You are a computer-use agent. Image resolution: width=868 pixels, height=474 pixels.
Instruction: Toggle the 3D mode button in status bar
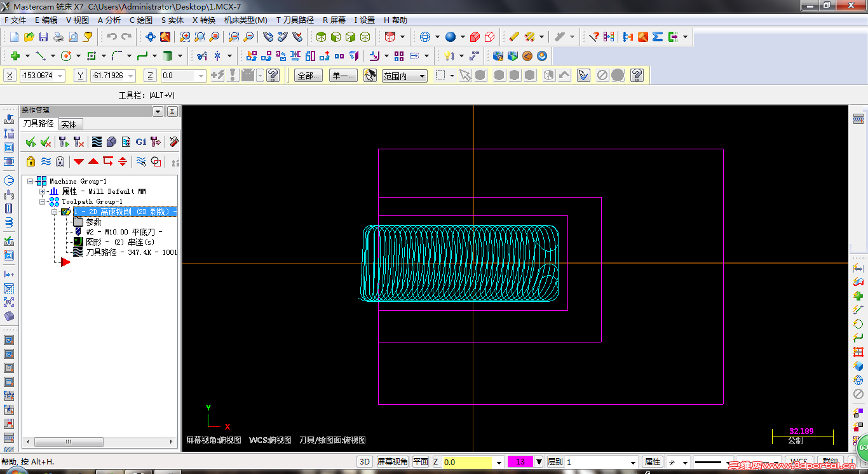pyautogui.click(x=364, y=462)
